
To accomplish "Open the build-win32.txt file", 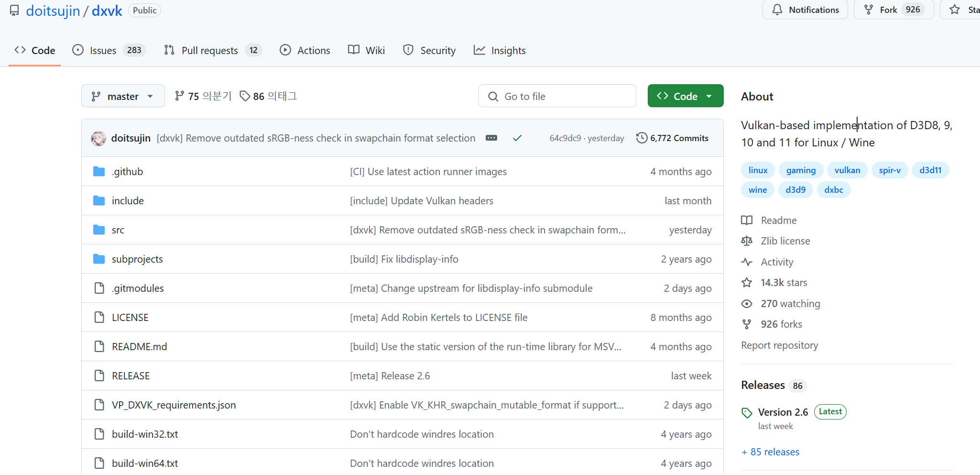I will (145, 434).
